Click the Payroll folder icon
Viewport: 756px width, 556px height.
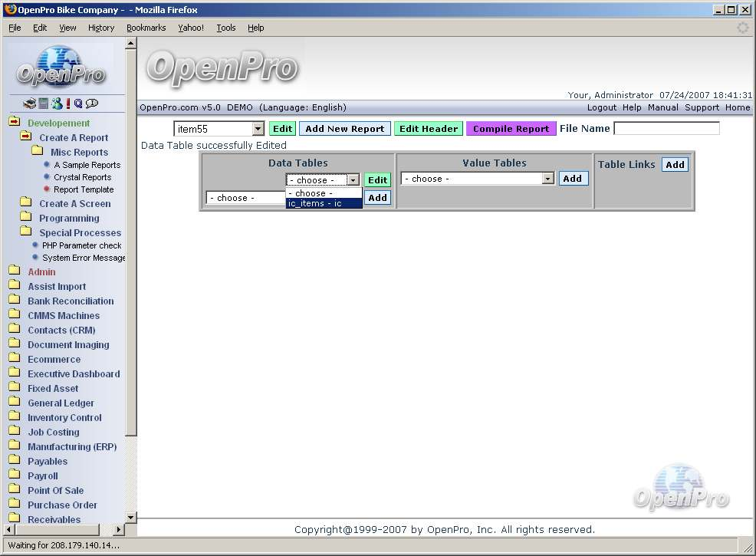(x=14, y=476)
